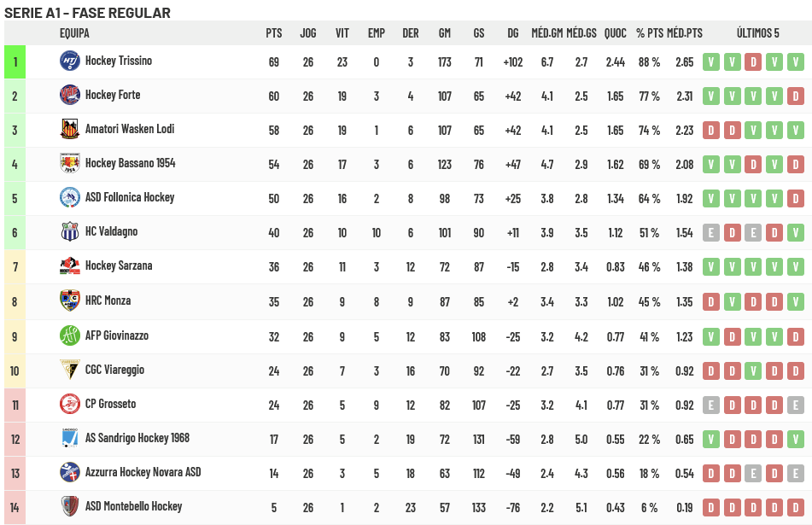Click the ÚLTIMOS 5 column header

[757, 33]
